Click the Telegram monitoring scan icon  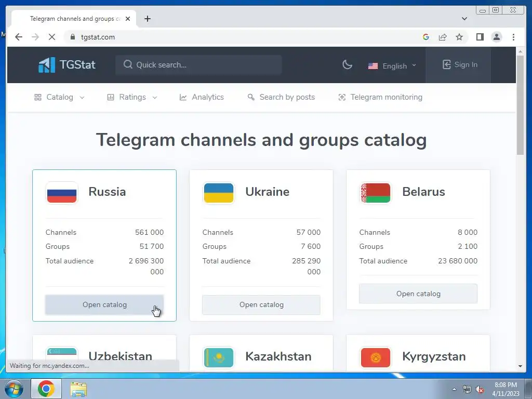(x=342, y=97)
